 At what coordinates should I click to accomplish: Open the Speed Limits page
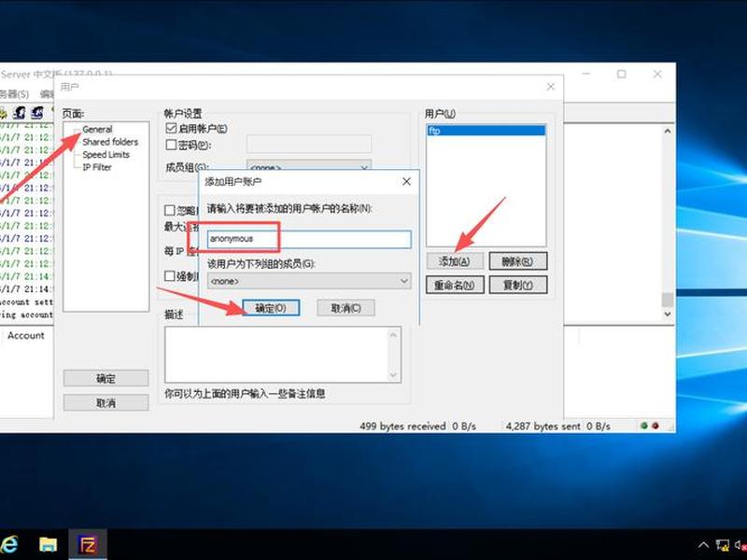click(106, 155)
